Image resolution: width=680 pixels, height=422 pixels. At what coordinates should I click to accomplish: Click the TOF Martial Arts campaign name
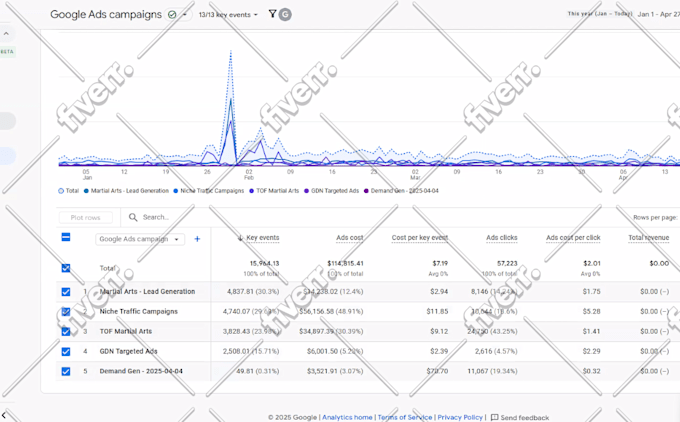pos(126,332)
